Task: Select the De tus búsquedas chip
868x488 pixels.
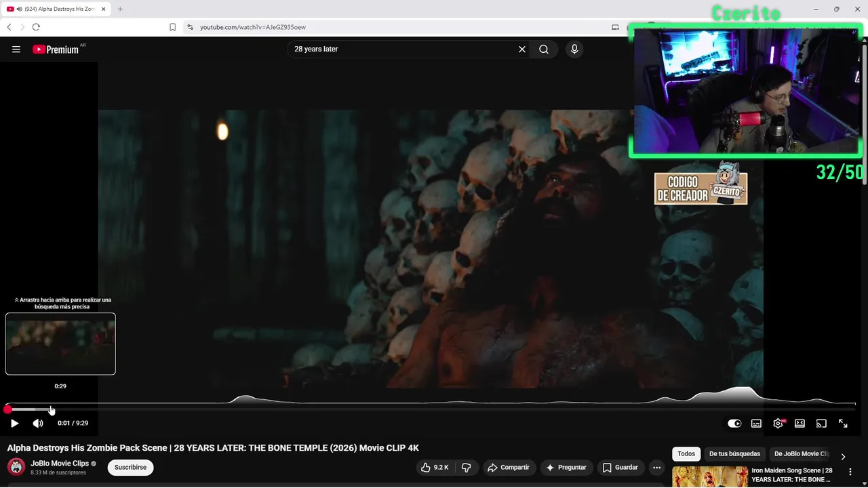Action: pyautogui.click(x=734, y=453)
